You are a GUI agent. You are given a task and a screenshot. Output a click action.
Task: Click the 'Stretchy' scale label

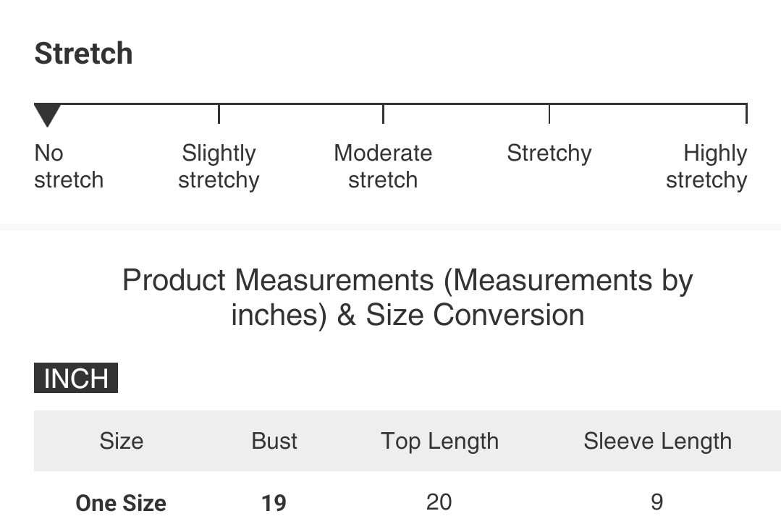[x=549, y=153]
